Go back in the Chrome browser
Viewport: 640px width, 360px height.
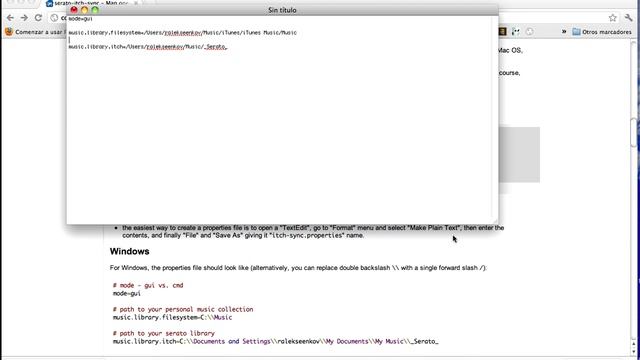[x=10, y=18]
